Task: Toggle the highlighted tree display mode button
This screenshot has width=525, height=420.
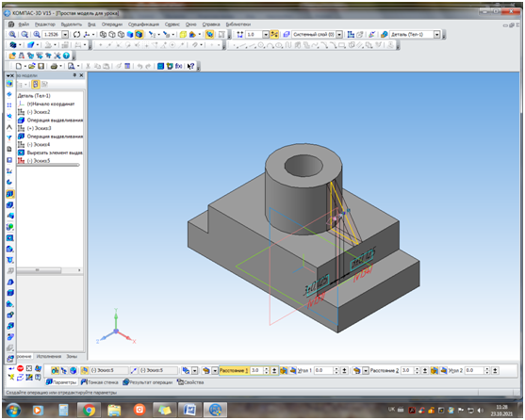Action: 36,85
